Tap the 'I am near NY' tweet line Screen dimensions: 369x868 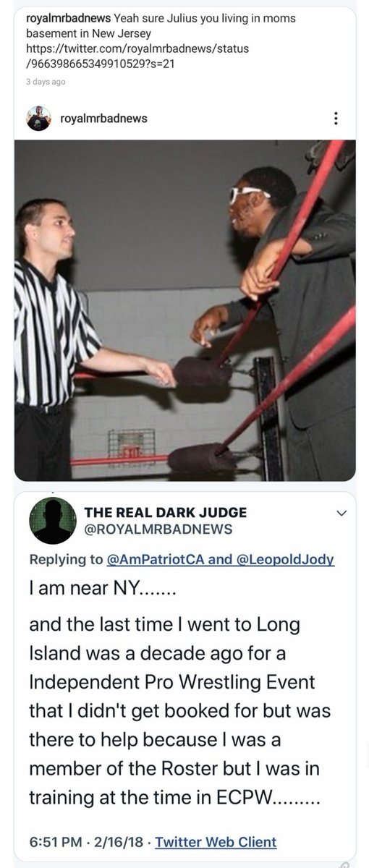102,590
